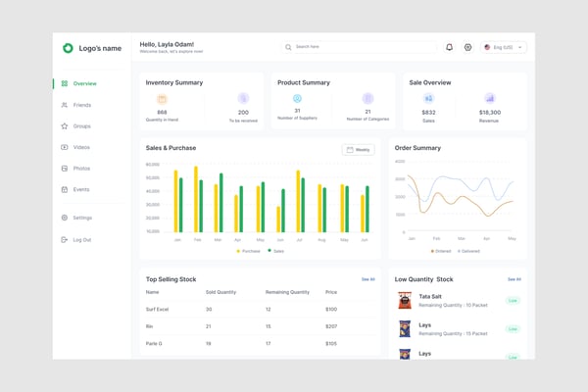Click the Tata Salt item title
The width and height of the screenshot is (588, 392).
430,296
